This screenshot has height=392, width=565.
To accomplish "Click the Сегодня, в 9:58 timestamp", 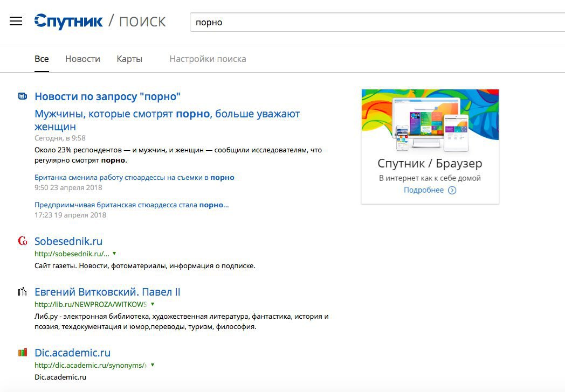I will pos(60,138).
